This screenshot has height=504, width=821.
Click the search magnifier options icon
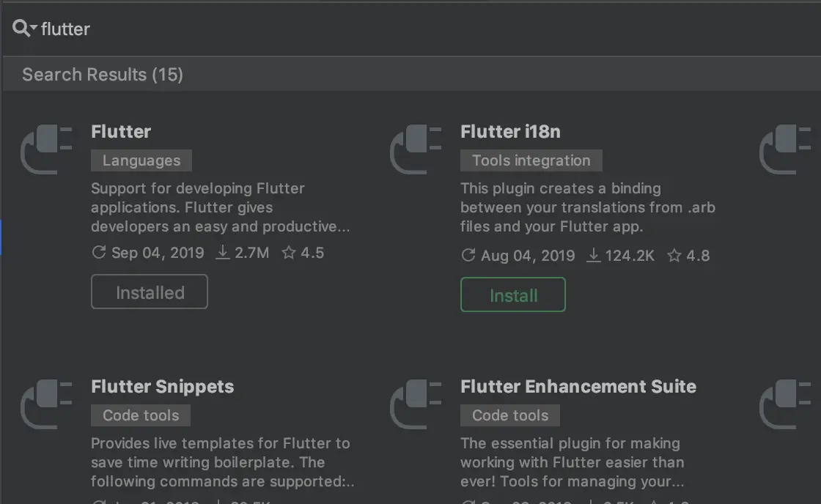(x=23, y=29)
